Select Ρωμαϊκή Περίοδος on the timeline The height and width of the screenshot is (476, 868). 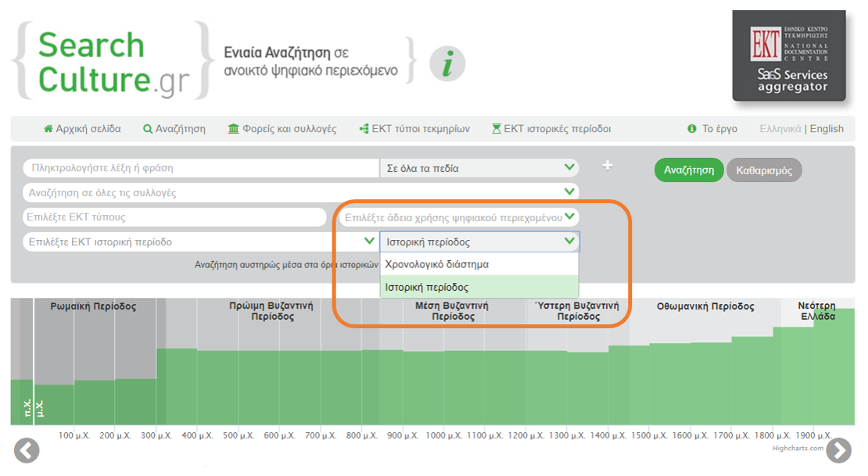coord(93,306)
